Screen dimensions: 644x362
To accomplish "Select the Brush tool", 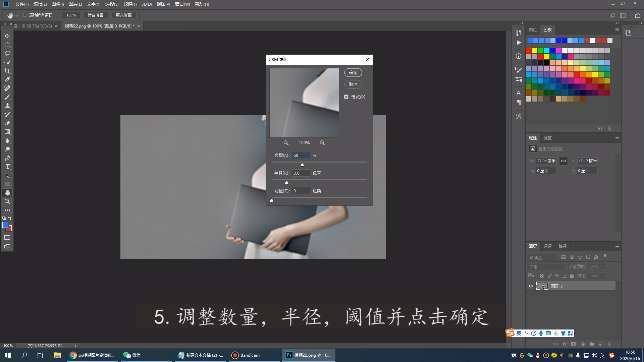I will pyautogui.click(x=7, y=97).
